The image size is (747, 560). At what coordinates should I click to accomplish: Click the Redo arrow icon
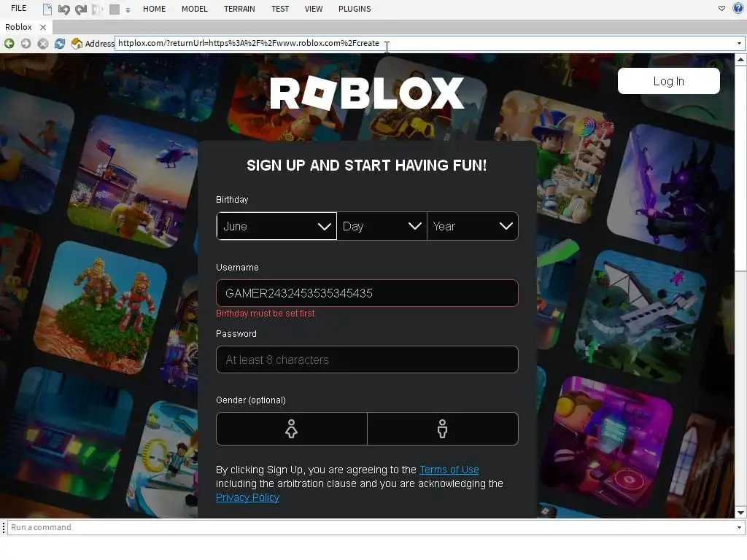tap(81, 9)
